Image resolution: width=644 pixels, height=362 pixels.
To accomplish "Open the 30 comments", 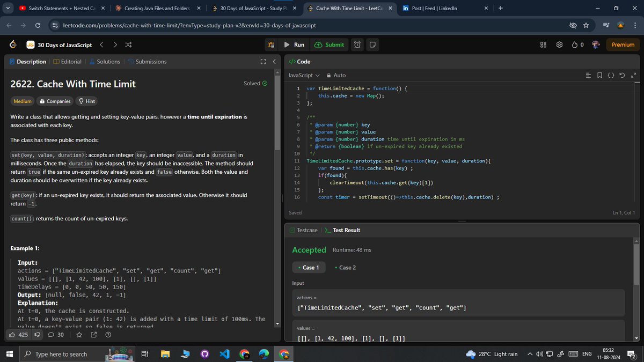I will (x=56, y=335).
